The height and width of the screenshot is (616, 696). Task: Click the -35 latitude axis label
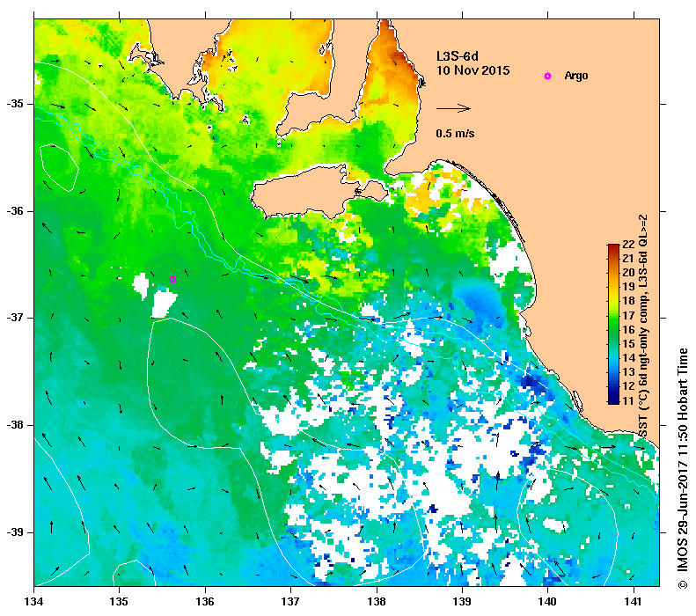click(x=15, y=104)
